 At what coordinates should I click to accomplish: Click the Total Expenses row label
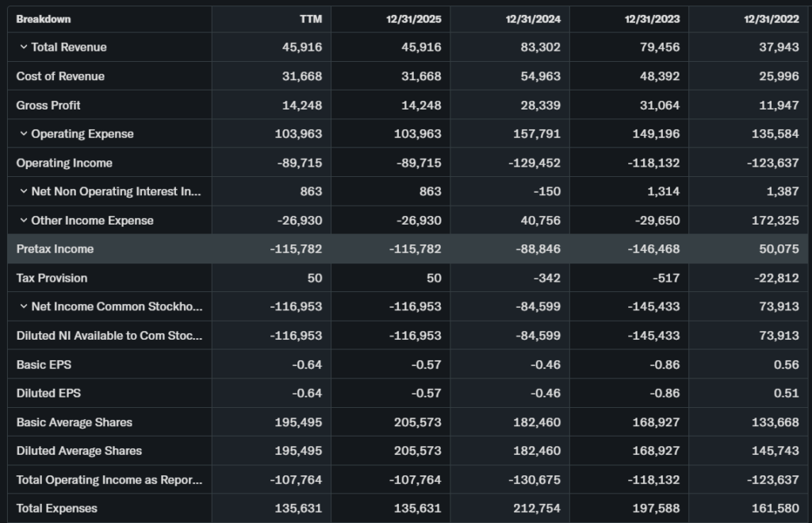(x=57, y=509)
